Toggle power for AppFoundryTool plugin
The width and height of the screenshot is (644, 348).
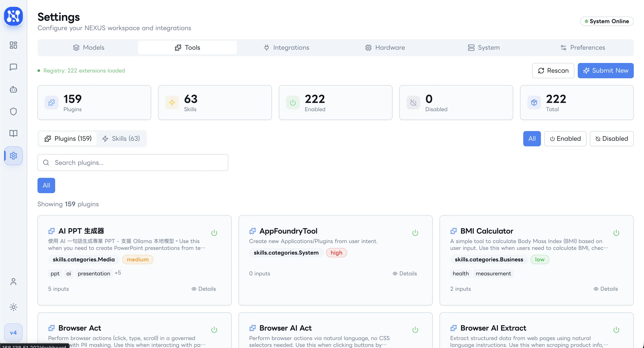[x=415, y=233]
